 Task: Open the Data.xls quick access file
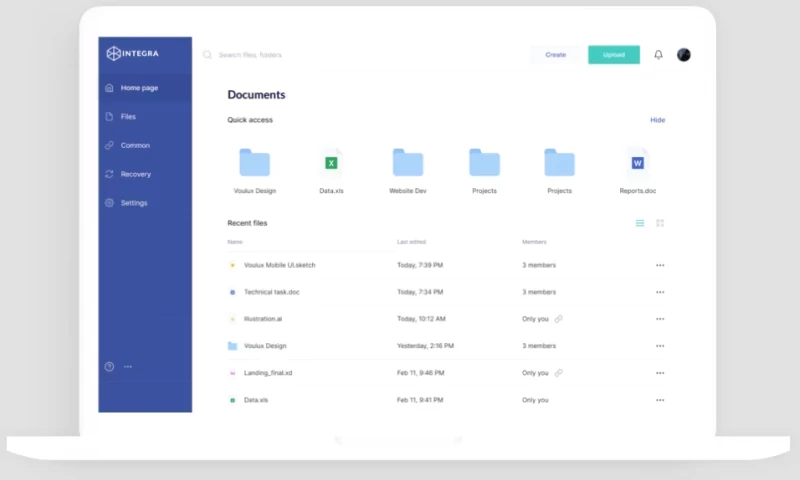331,171
